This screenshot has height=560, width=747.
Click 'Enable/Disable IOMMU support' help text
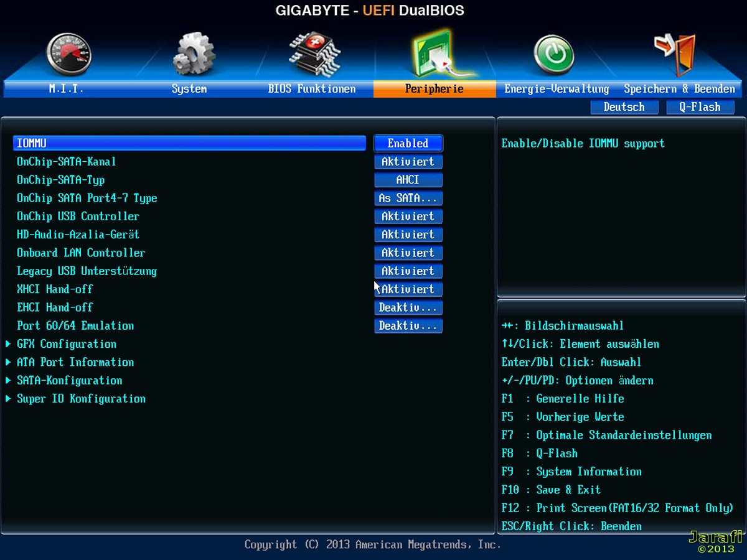click(583, 144)
